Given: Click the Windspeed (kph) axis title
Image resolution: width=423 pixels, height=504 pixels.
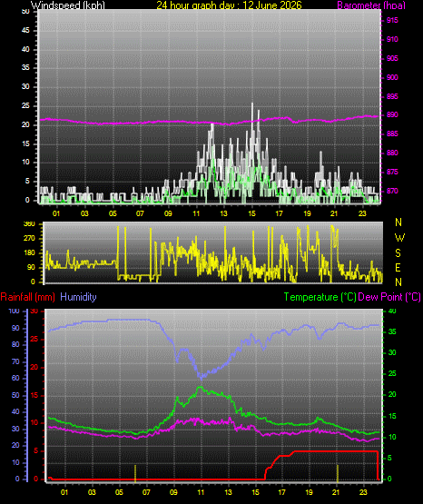Looking at the screenshot, I should click(68, 5).
